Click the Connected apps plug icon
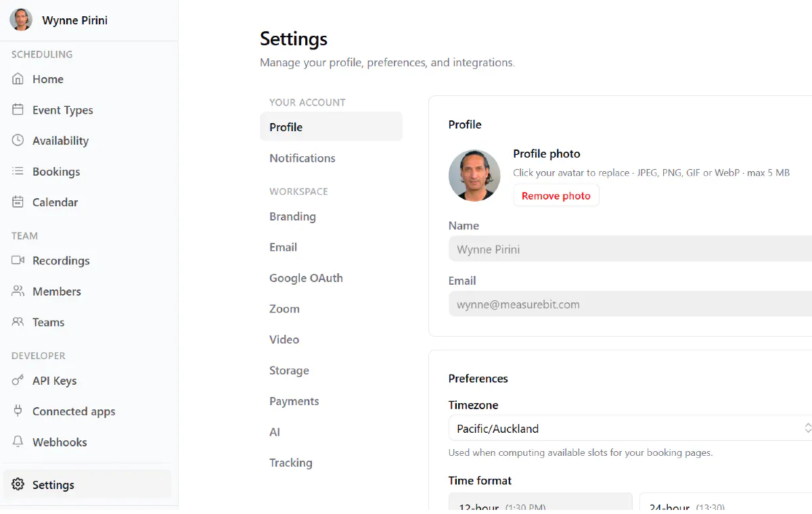The image size is (812, 514). tap(18, 411)
